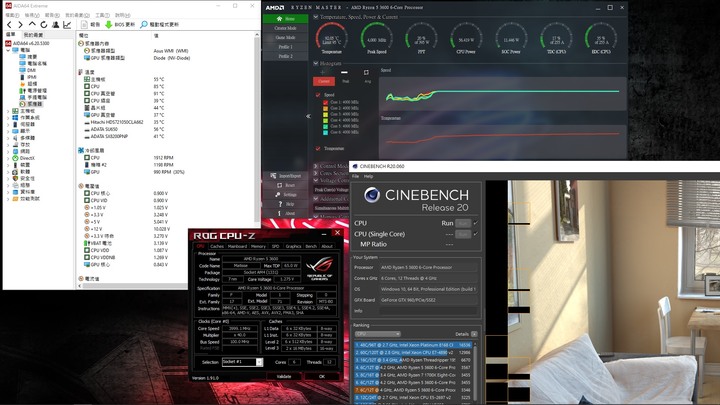Toggle Core 4 checkbox in Ryzen Master

(x=326, y=120)
